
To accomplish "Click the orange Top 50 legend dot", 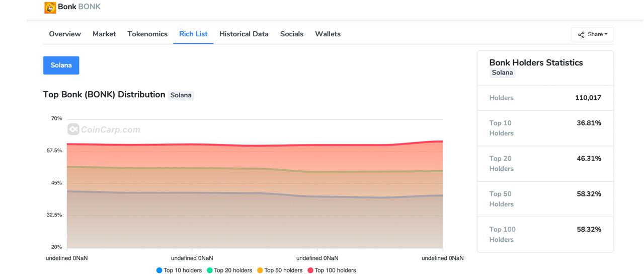I will point(260,270).
